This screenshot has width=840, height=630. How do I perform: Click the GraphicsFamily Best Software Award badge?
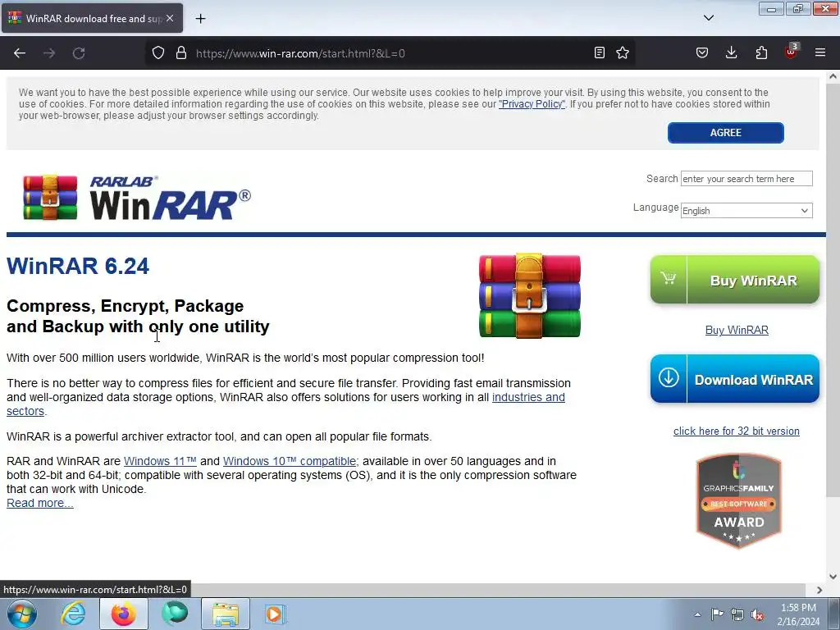738,501
